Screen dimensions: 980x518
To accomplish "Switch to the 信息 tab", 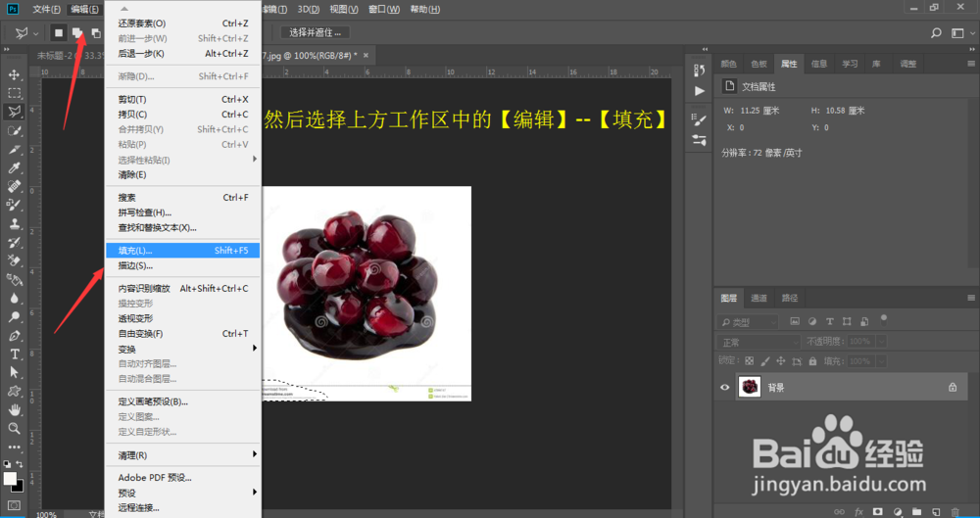I will pos(818,64).
